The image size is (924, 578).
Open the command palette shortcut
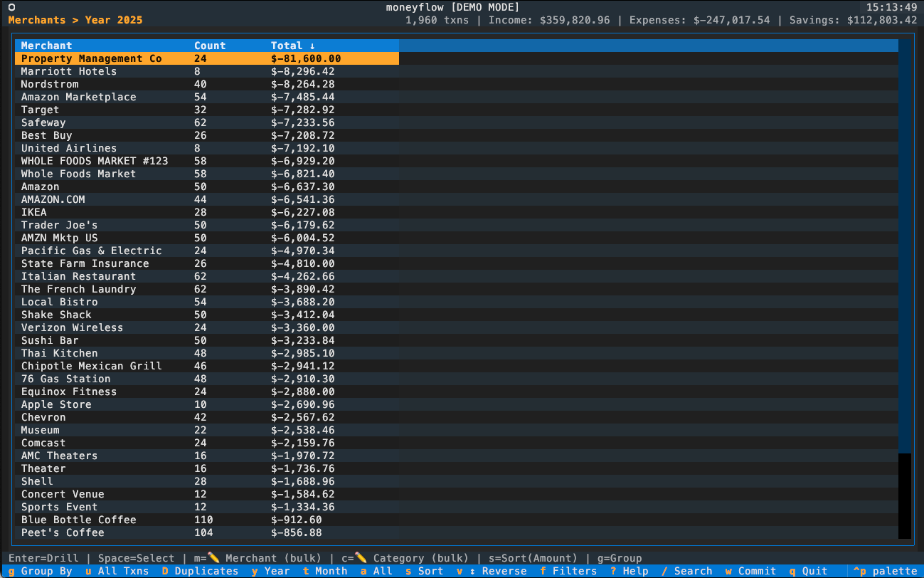[885, 571]
